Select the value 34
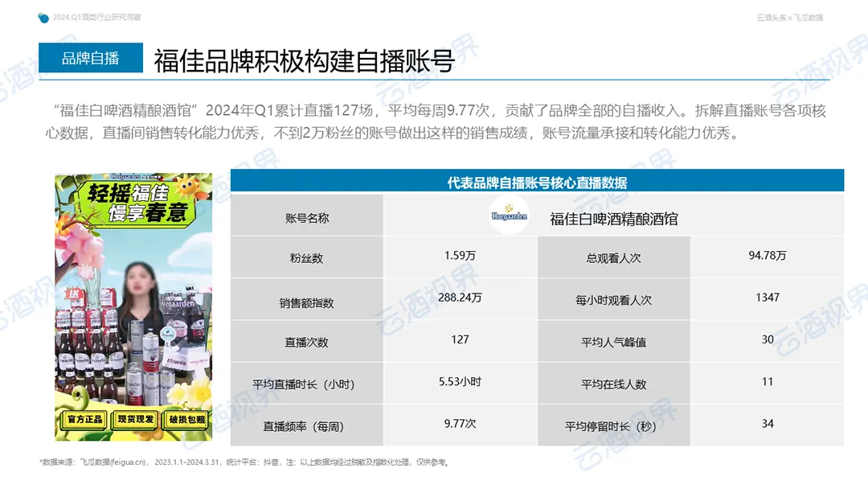This screenshot has height=489, width=868. click(768, 424)
